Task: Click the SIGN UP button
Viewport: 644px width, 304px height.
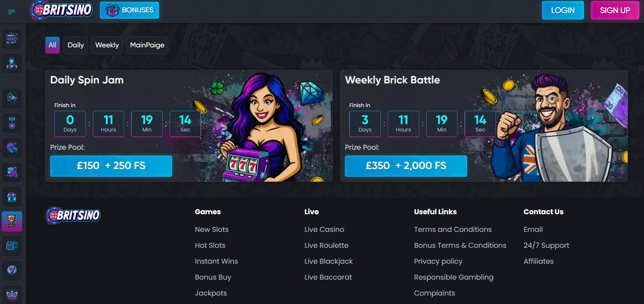Action: pyautogui.click(x=615, y=10)
